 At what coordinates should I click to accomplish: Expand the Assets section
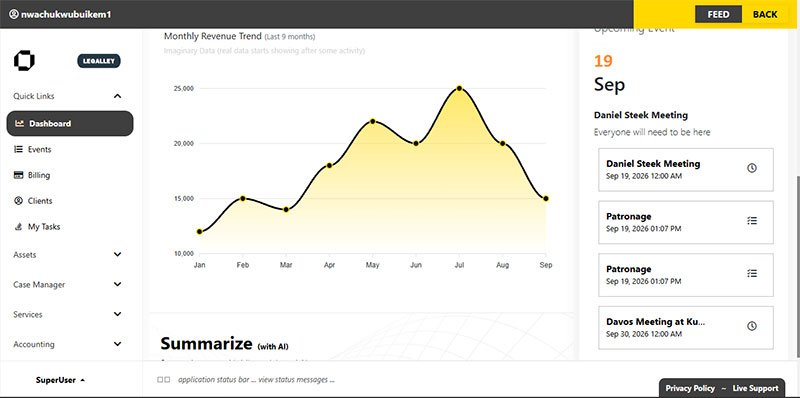117,254
